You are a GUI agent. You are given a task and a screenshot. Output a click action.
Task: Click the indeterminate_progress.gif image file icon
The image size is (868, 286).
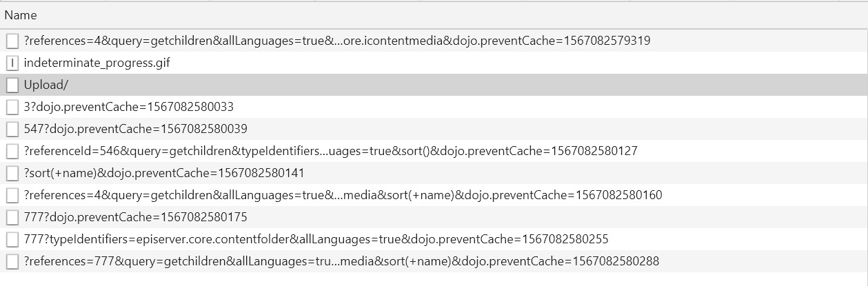click(x=12, y=63)
